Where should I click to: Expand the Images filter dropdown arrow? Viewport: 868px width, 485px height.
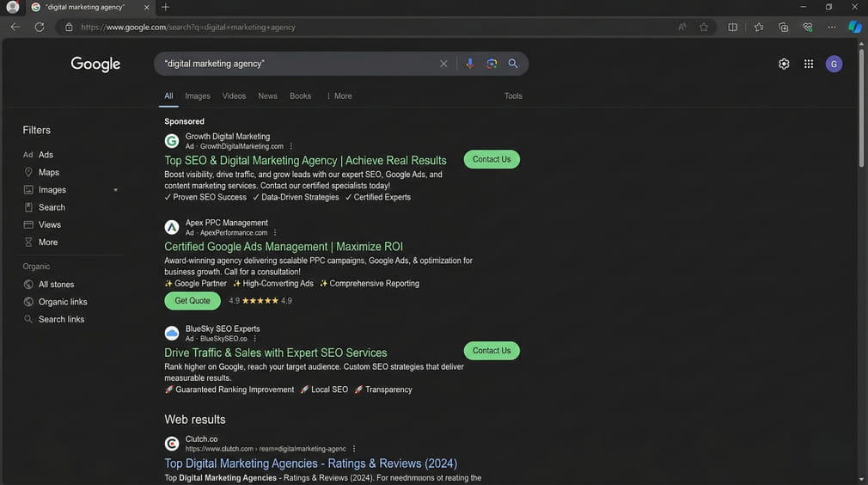pyautogui.click(x=116, y=190)
